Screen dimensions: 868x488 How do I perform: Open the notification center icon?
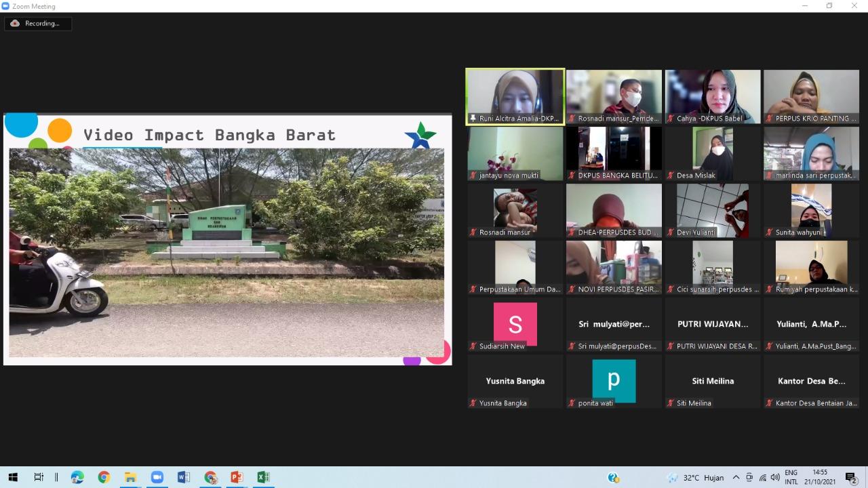tap(851, 477)
